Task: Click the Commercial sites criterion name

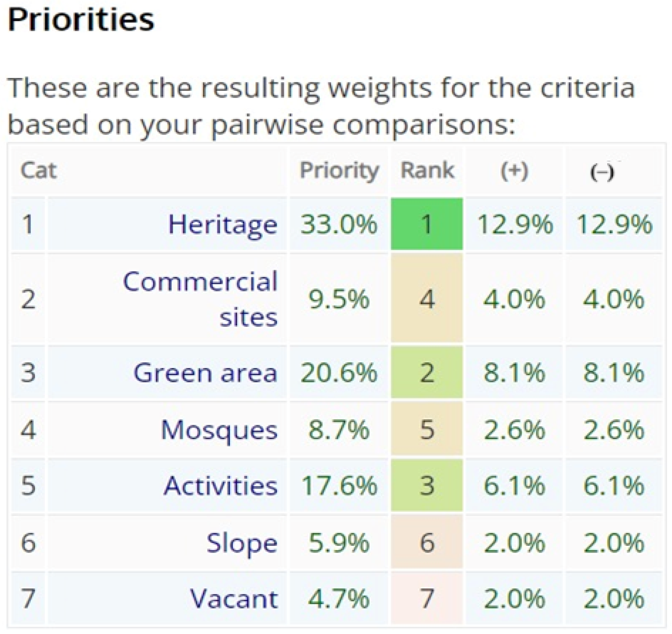Action: click(200, 300)
